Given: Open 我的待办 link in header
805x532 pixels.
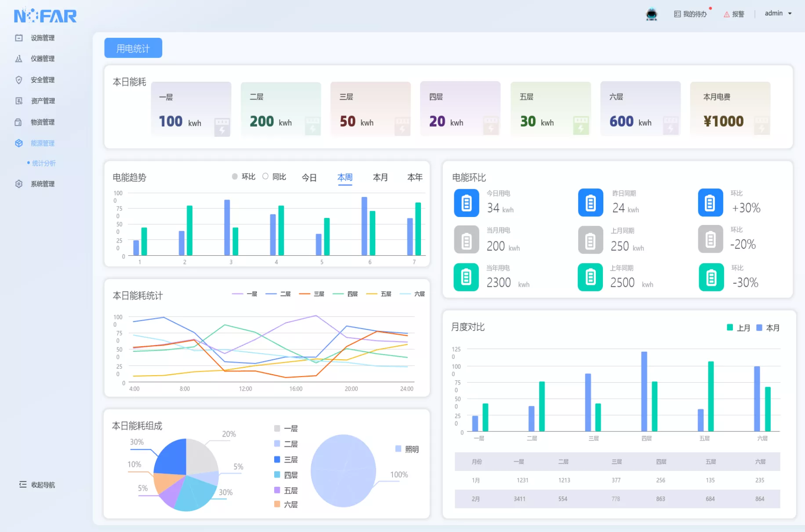Looking at the screenshot, I should [695, 14].
